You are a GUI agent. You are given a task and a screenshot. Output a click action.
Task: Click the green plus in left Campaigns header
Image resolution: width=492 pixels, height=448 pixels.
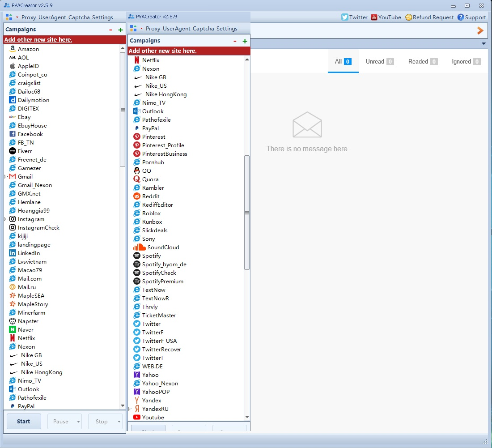click(120, 30)
